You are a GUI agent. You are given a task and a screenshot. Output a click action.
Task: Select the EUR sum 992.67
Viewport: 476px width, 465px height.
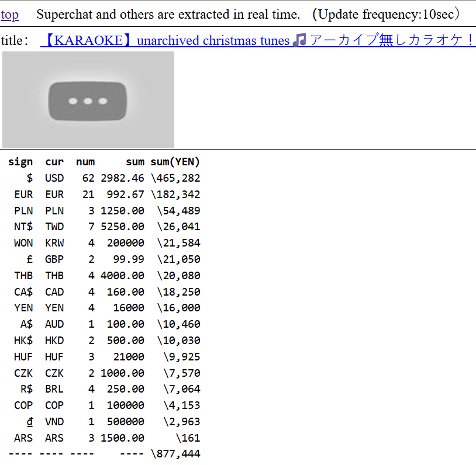(x=125, y=195)
